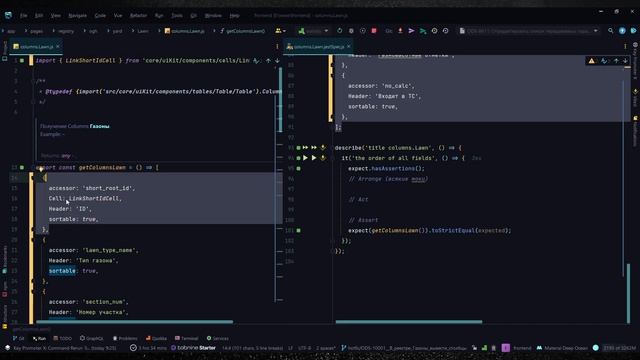Collapse the describe block fold marker
This screenshot has width=640, height=360.
click(332, 148)
